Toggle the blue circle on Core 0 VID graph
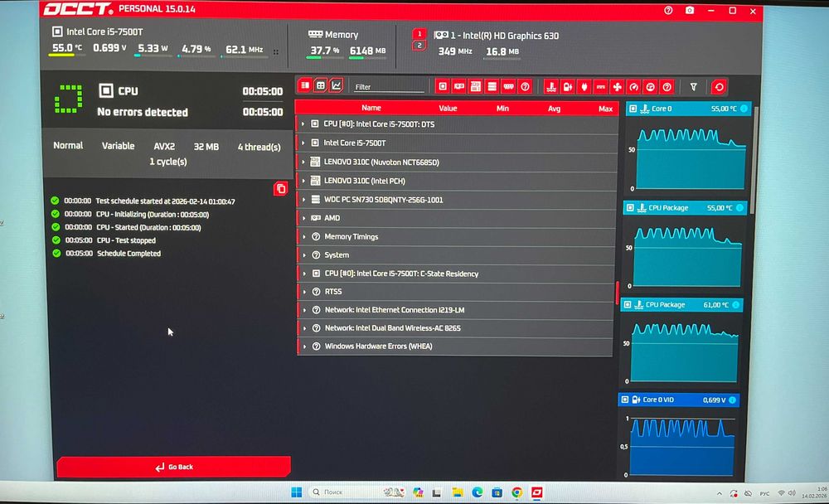829x504 pixels. tap(732, 400)
